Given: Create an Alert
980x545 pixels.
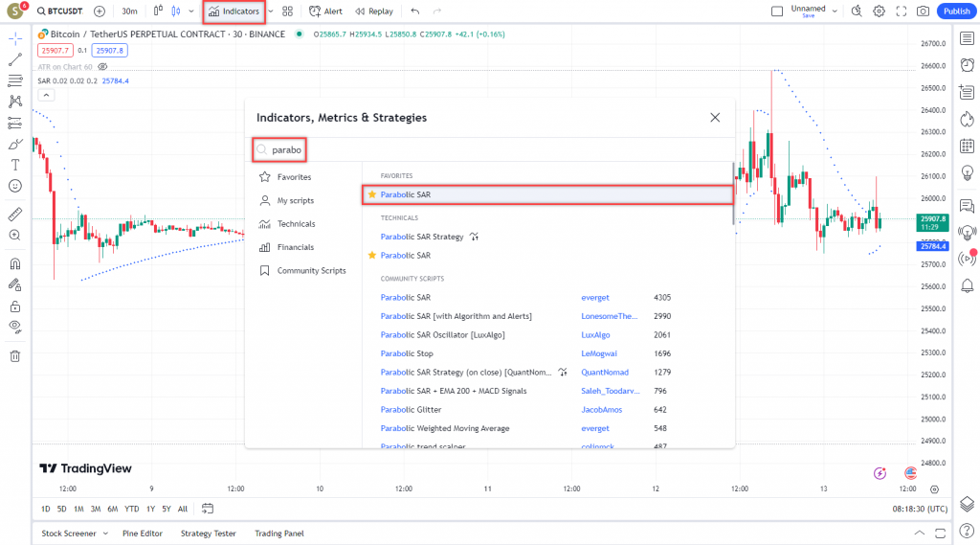Looking at the screenshot, I should click(325, 11).
